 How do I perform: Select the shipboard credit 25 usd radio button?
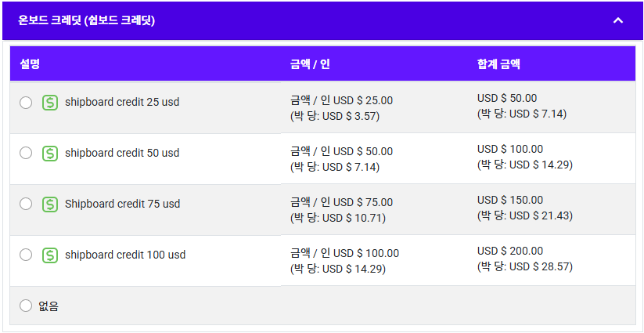26,103
